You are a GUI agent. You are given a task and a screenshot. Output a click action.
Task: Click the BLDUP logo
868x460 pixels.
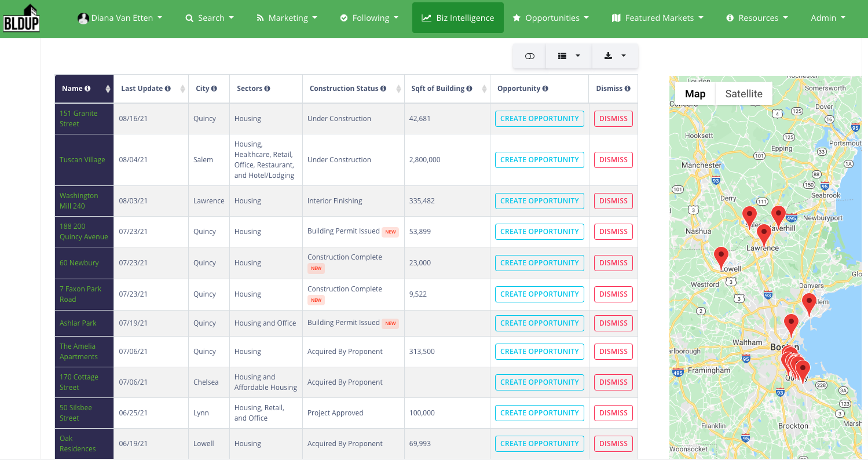coord(21,18)
